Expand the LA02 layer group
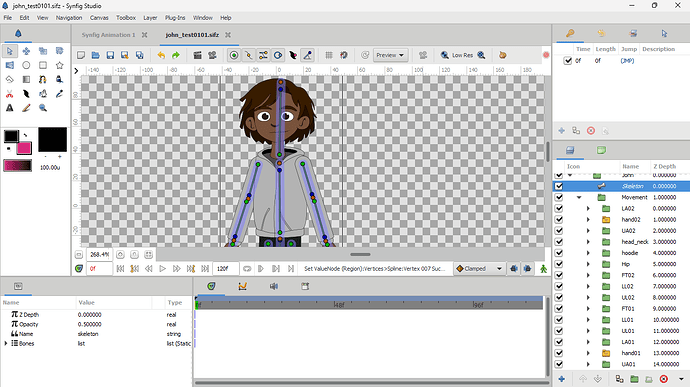The width and height of the screenshot is (690, 387). tap(588, 208)
